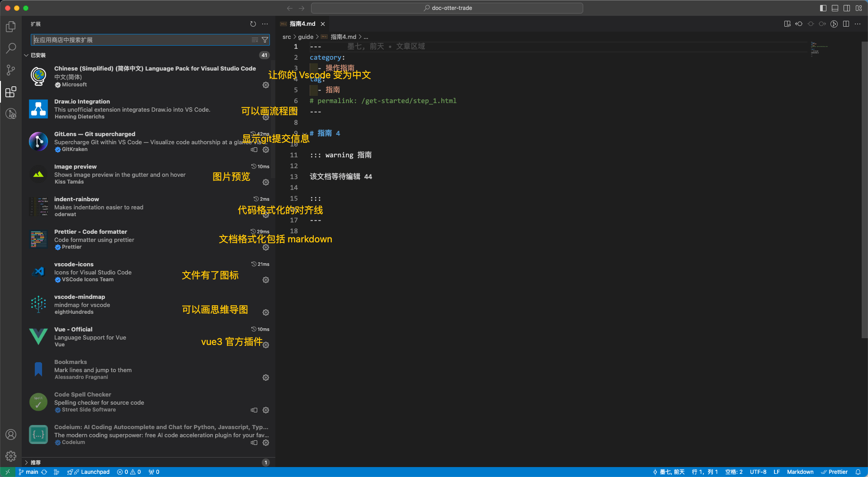This screenshot has width=868, height=477.
Task: Go to line via 行 1, 列 1
Action: click(x=705, y=472)
